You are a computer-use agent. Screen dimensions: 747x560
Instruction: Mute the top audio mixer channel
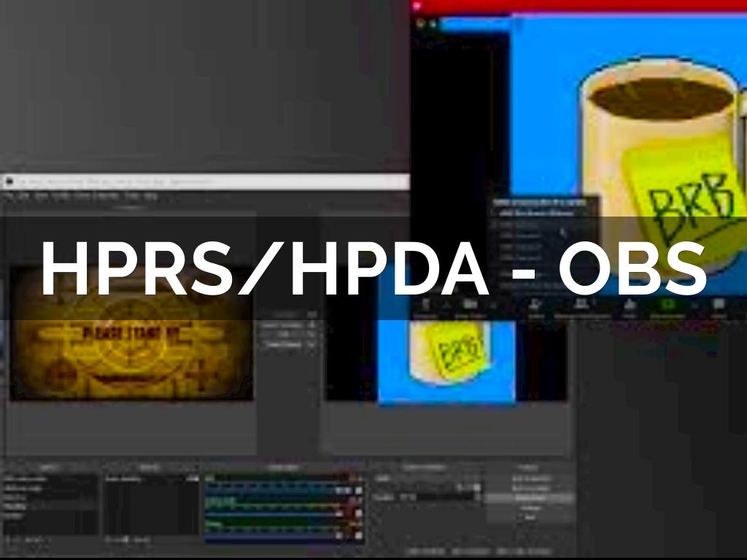[x=357, y=491]
